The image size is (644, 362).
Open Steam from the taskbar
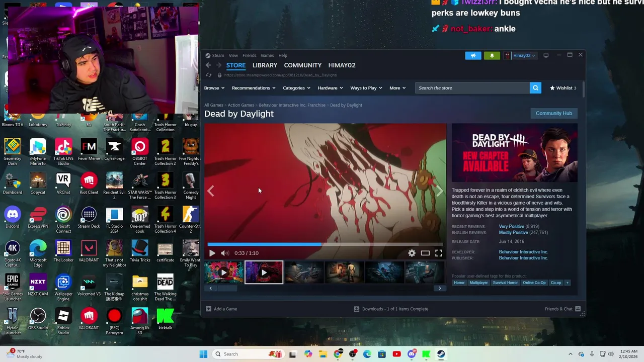coord(441,354)
